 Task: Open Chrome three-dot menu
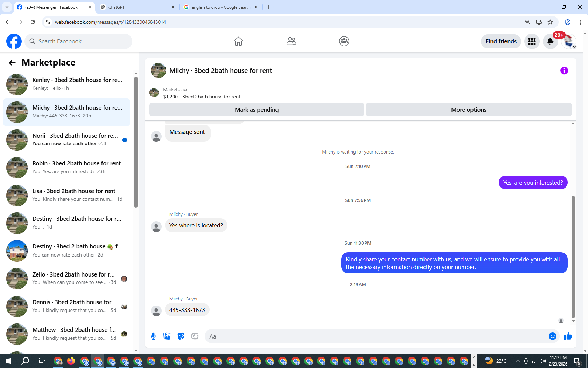point(580,22)
